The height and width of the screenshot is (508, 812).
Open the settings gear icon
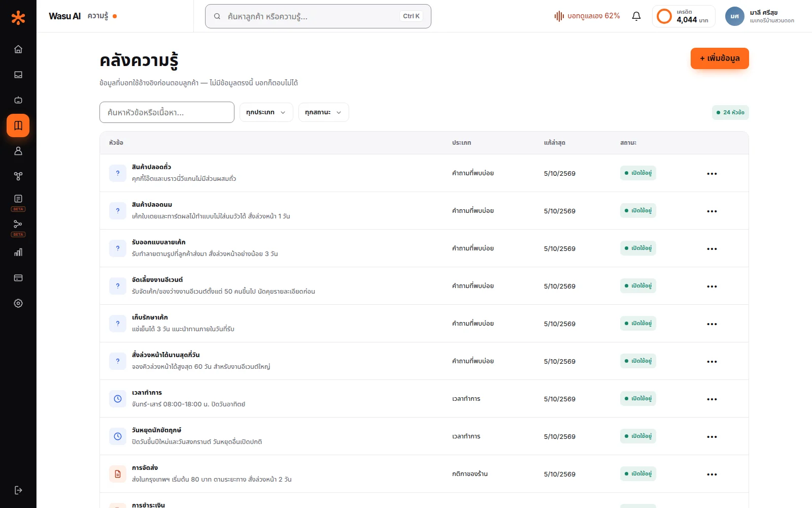(x=18, y=303)
